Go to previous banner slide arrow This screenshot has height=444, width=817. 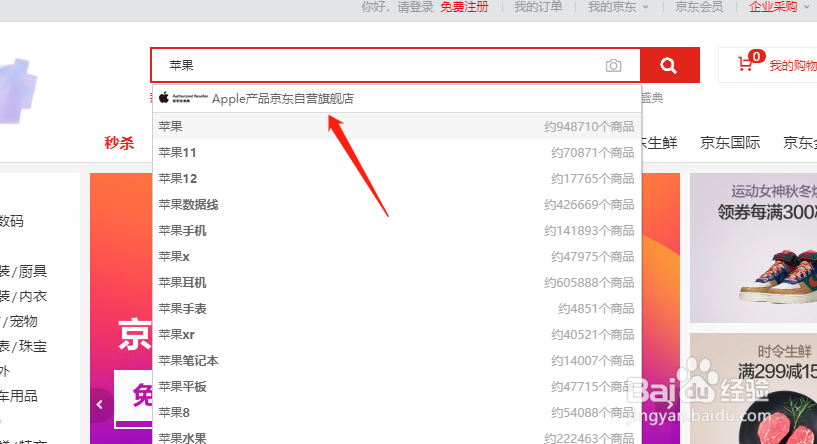point(100,404)
